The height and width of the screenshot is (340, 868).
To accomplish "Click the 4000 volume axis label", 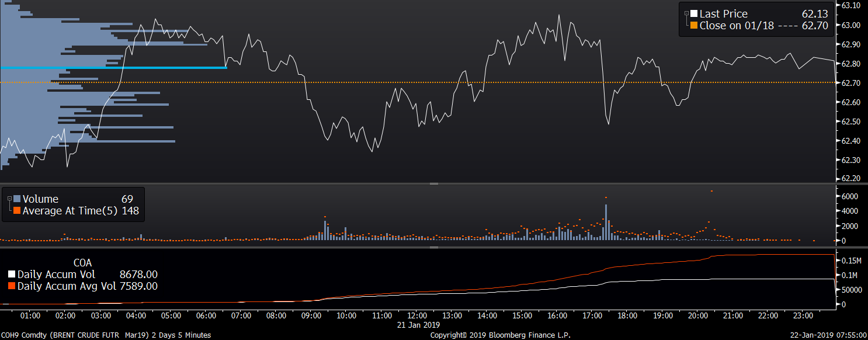I will point(849,211).
